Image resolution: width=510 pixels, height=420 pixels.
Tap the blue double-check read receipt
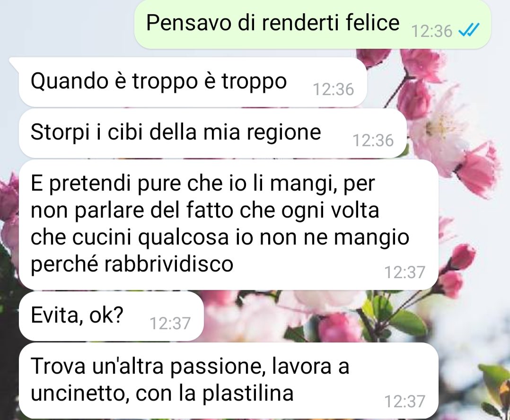(469, 31)
